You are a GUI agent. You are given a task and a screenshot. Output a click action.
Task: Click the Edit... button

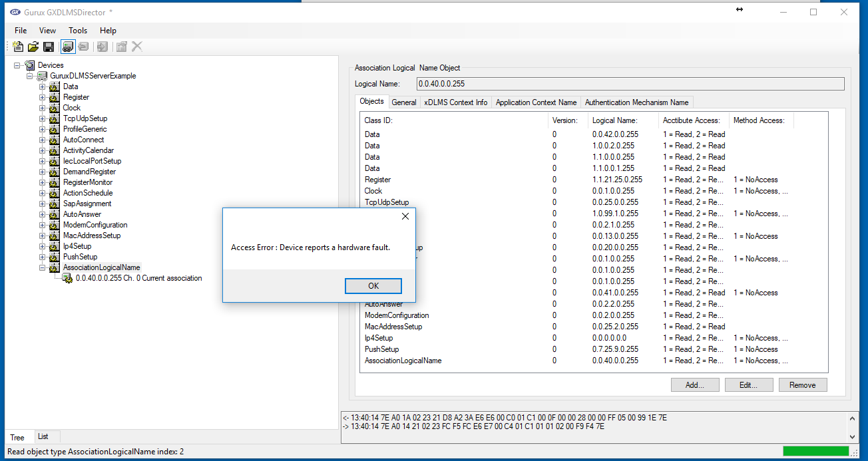click(x=748, y=384)
